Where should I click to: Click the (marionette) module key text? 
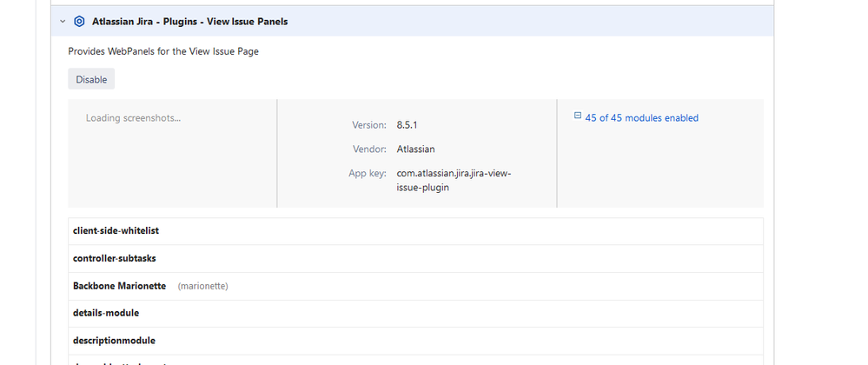[203, 286]
